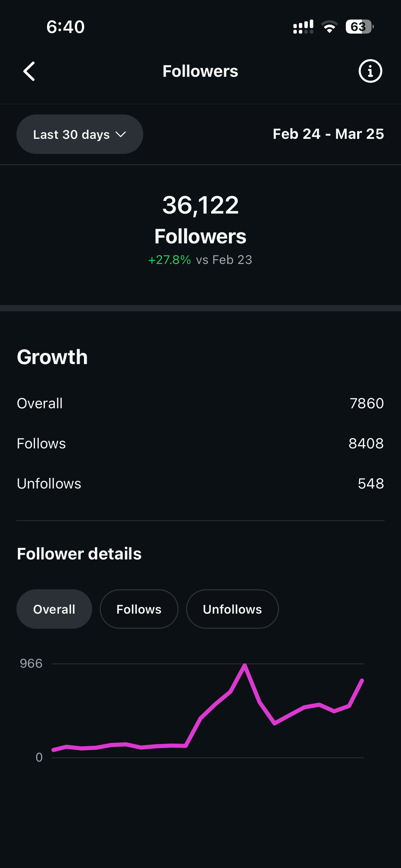401x868 pixels.
Task: Tap the cellular signal icon
Action: pos(303,27)
